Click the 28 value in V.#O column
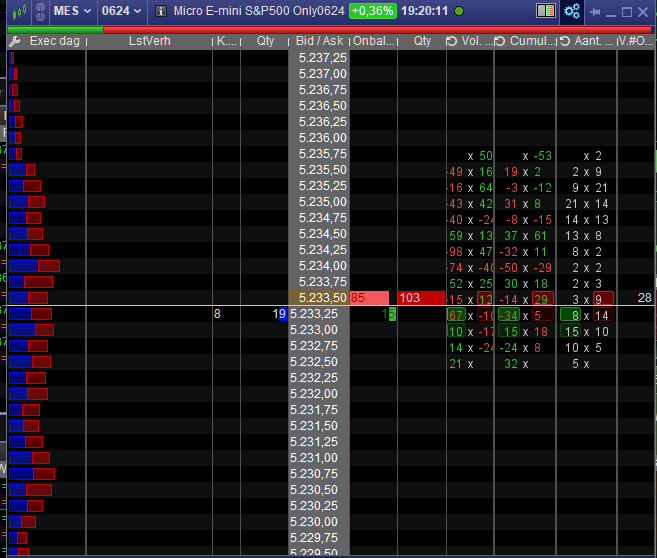 click(644, 298)
